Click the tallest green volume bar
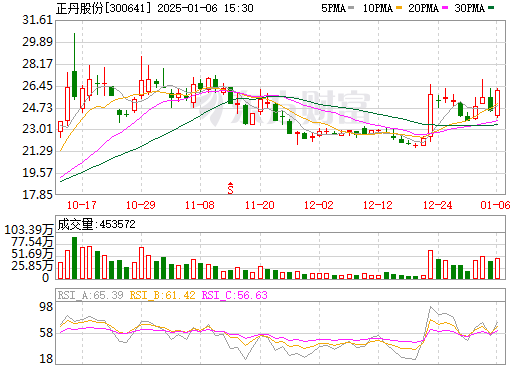 coord(74,258)
